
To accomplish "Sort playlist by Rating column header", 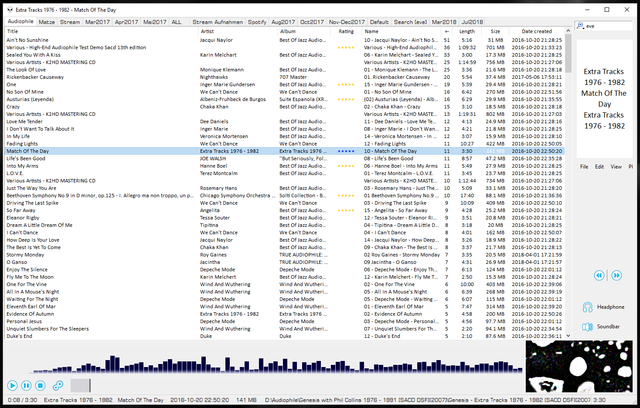I will click(346, 31).
